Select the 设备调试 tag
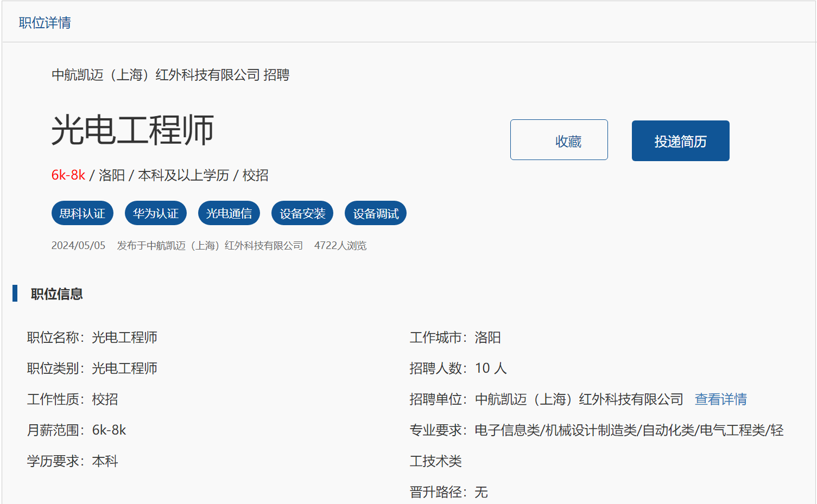Image resolution: width=817 pixels, height=504 pixels. click(376, 213)
